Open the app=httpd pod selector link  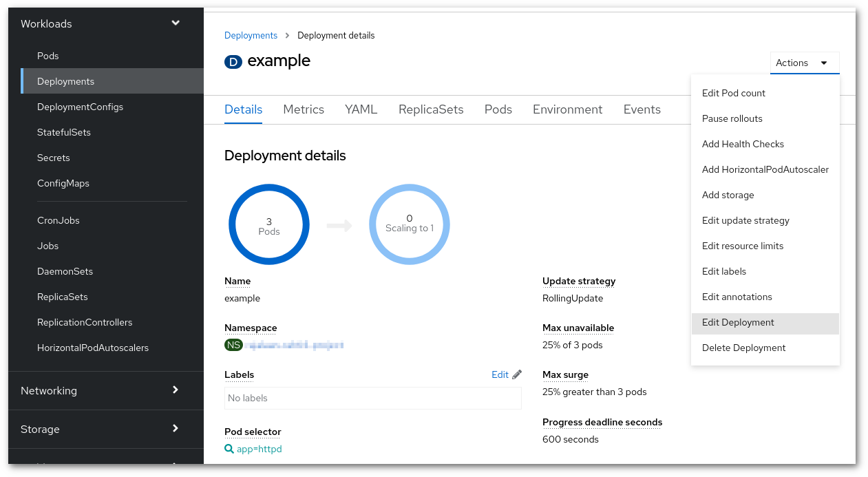tap(260, 449)
